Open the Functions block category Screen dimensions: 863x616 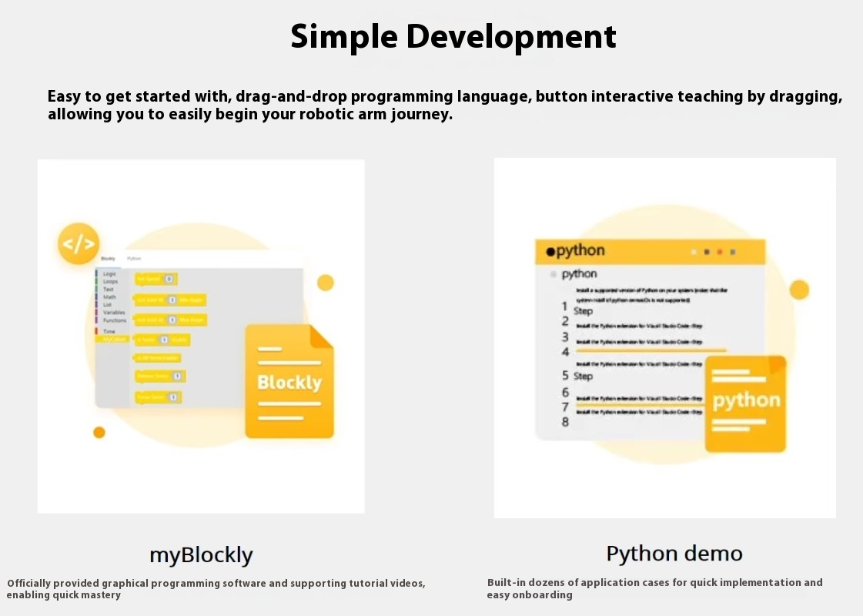(115, 320)
